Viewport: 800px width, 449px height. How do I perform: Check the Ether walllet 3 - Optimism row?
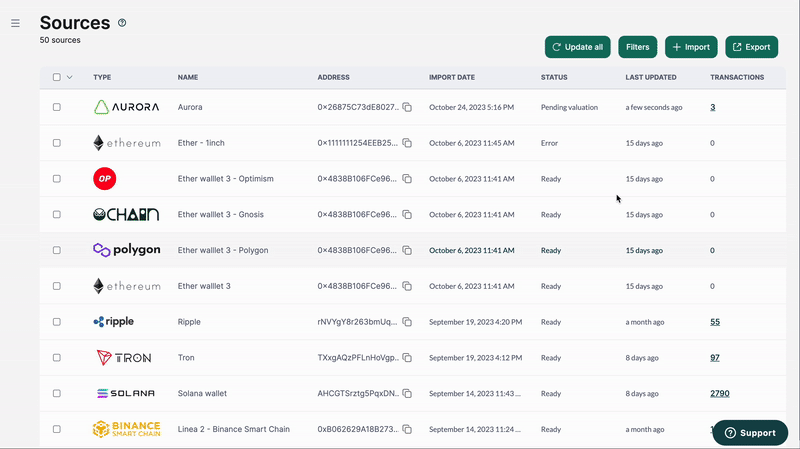tap(57, 179)
